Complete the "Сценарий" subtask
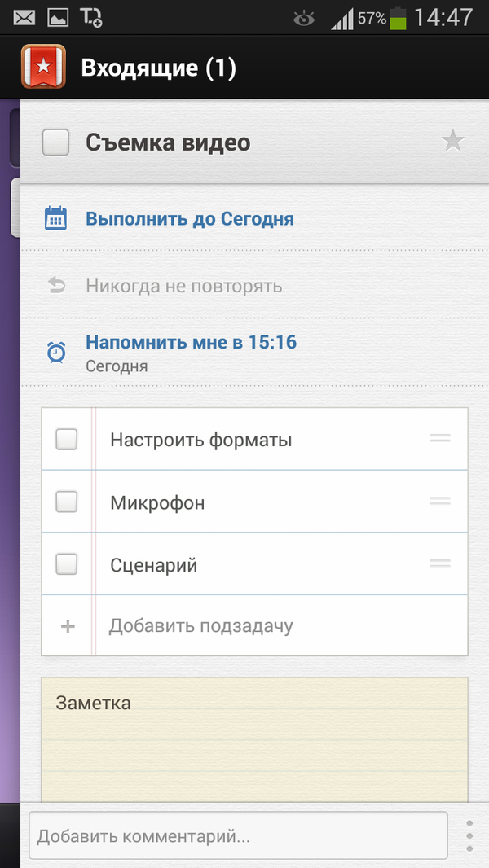The image size is (489, 868). click(x=66, y=563)
